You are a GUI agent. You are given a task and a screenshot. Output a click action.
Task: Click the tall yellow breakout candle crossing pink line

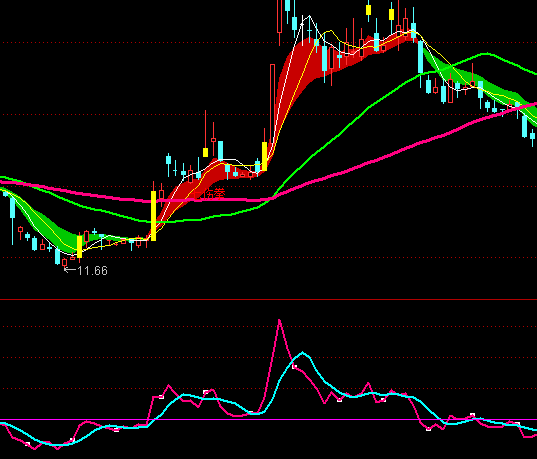(153, 215)
